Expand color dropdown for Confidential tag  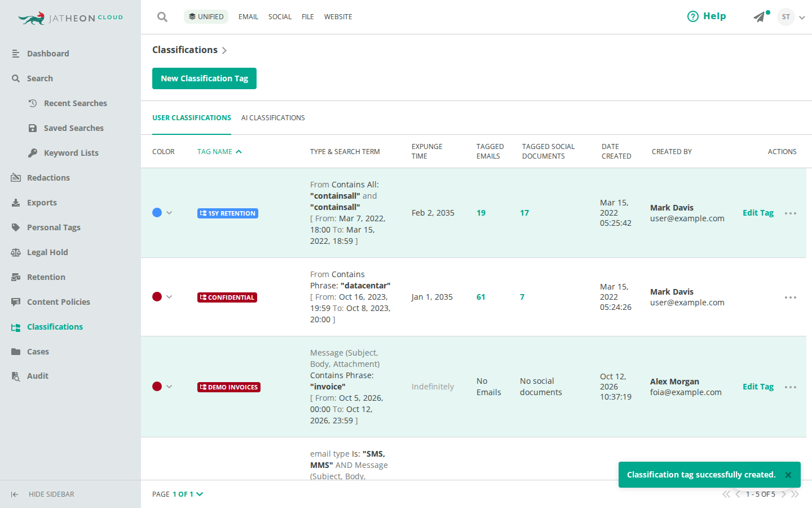[x=169, y=297]
